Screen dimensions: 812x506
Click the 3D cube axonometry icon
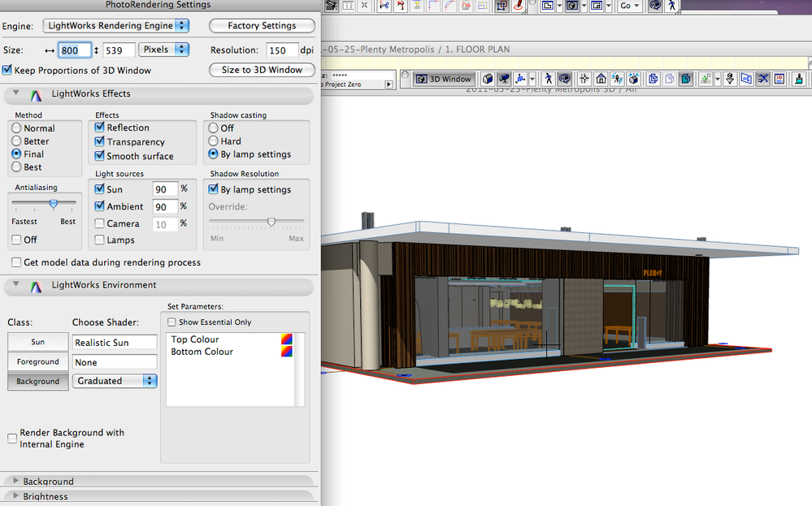tap(487, 79)
